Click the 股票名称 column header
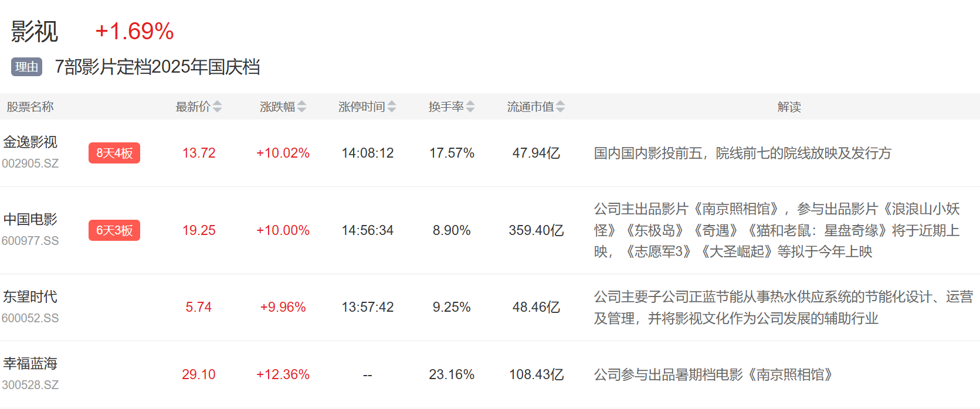Viewport: 980px width, 409px height. [x=30, y=107]
